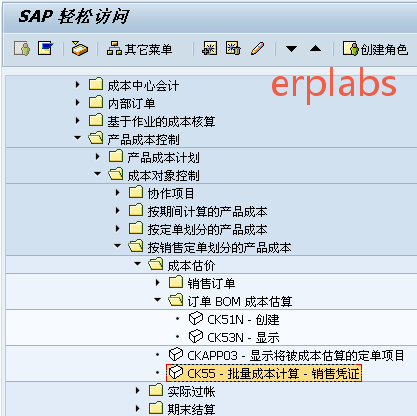Viewport: 417px width, 416px height.
Task: Click the 协作项目 folder icon
Action: click(x=136, y=192)
